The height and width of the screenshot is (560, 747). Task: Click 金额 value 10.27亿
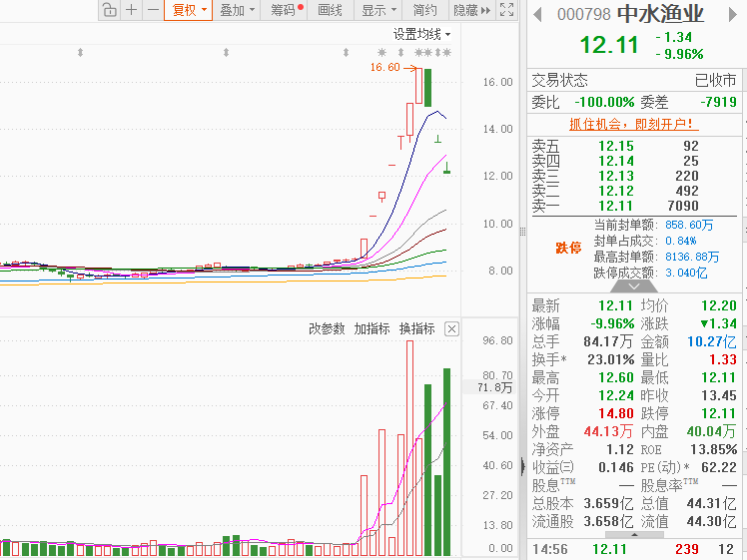pos(712,341)
